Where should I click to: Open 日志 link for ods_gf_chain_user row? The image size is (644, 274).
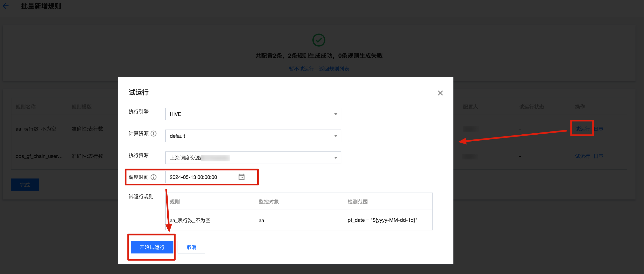598,156
